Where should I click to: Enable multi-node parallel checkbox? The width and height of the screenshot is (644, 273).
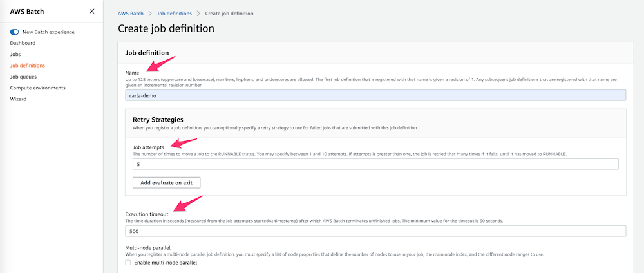coord(128,263)
